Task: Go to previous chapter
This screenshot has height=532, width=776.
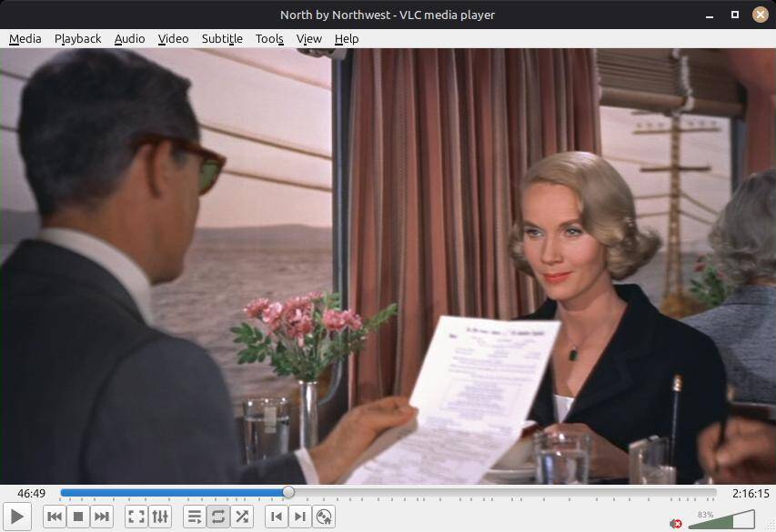Action: click(277, 517)
